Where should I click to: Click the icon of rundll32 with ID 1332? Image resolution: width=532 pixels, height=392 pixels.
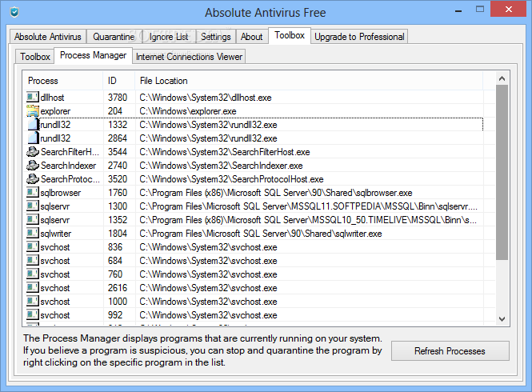coord(34,125)
